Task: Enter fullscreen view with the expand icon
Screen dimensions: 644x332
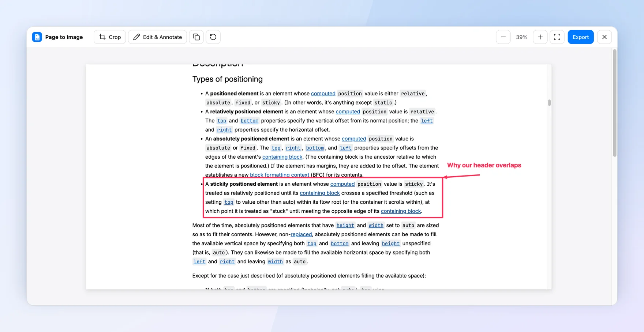Action: click(557, 37)
